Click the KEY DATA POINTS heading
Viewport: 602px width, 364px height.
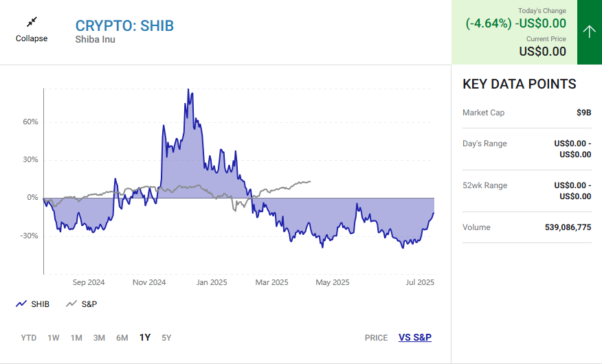[520, 84]
